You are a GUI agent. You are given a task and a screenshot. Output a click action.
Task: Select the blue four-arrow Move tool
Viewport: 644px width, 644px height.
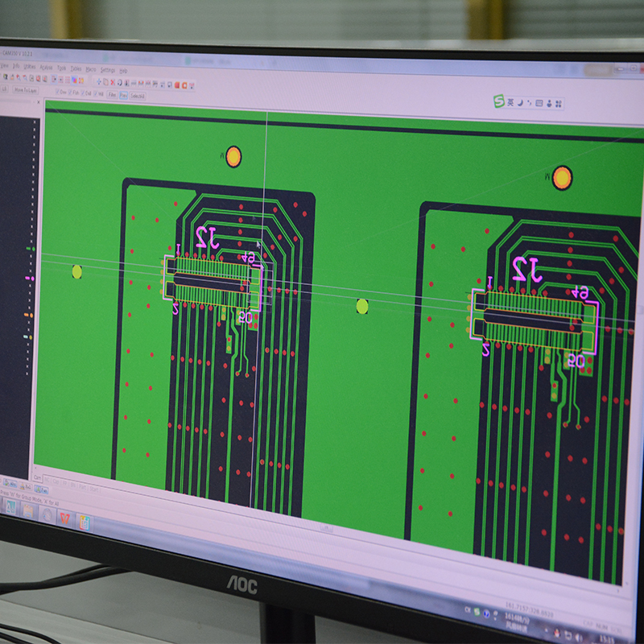point(98,81)
